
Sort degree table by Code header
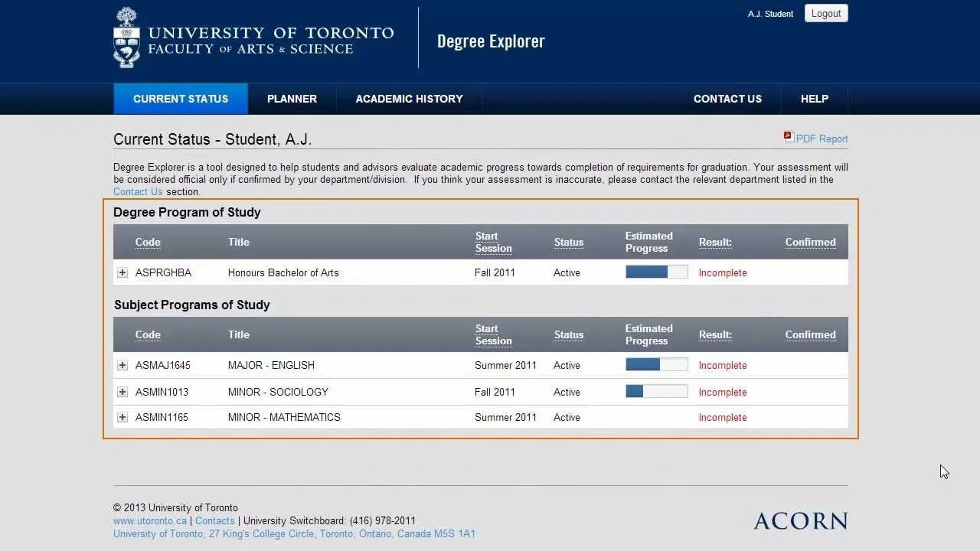click(x=148, y=242)
